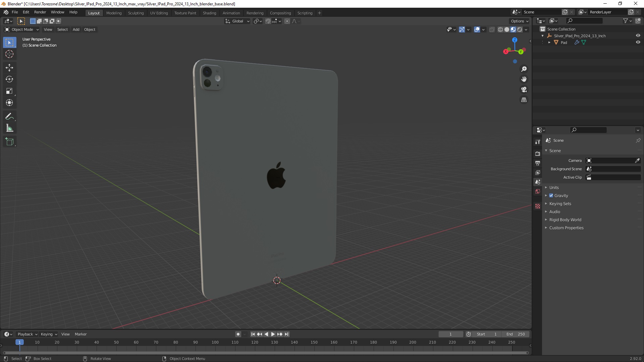Open the timeline Marker menu
Screen dimensions: 644x362
(80, 334)
